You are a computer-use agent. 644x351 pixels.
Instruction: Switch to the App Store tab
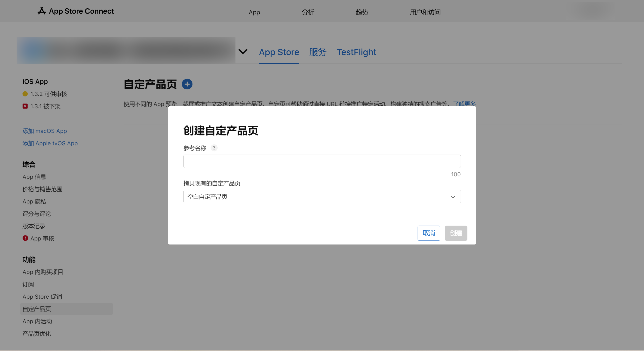pos(279,52)
